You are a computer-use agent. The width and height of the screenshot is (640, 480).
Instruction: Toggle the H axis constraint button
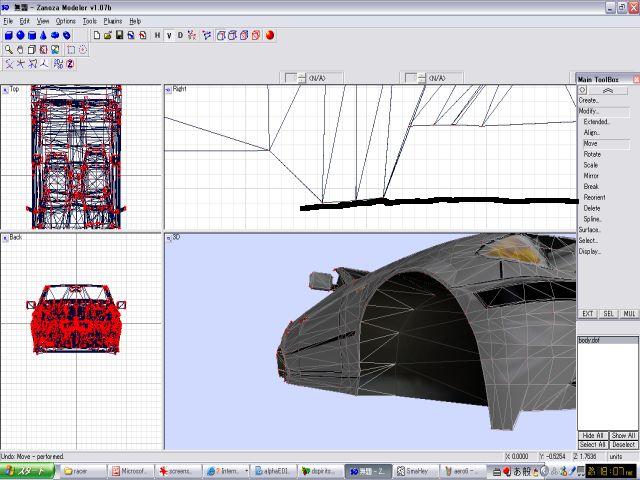point(157,35)
